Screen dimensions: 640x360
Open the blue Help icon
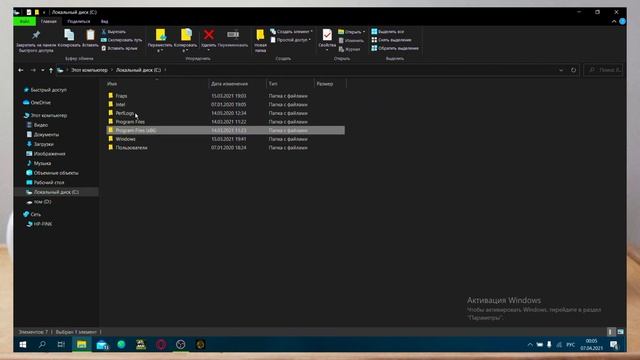coord(622,21)
